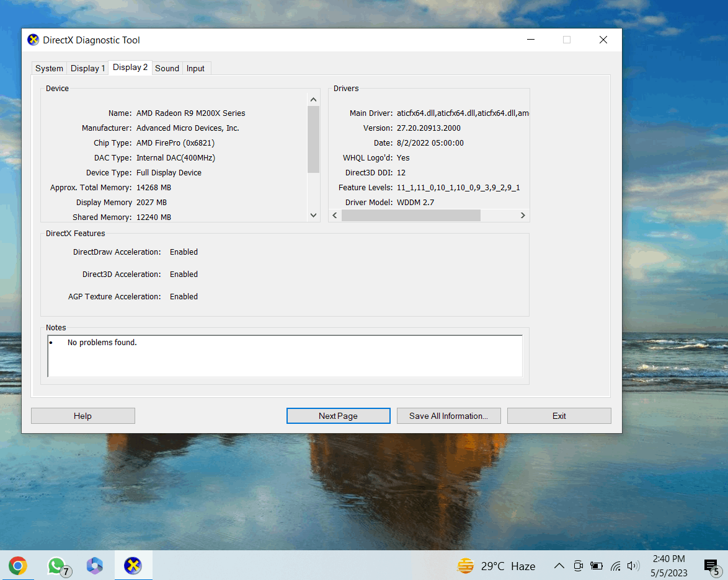The image size is (728, 580).
Task: Click the DAC type Internal DAC(400MHz)
Action: 175,158
